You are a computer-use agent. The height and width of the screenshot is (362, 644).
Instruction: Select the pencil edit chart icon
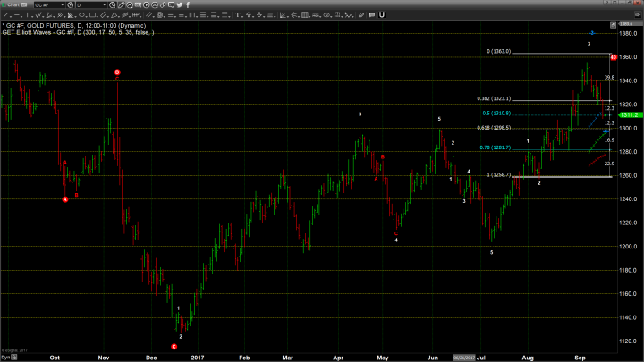(x=121, y=5)
